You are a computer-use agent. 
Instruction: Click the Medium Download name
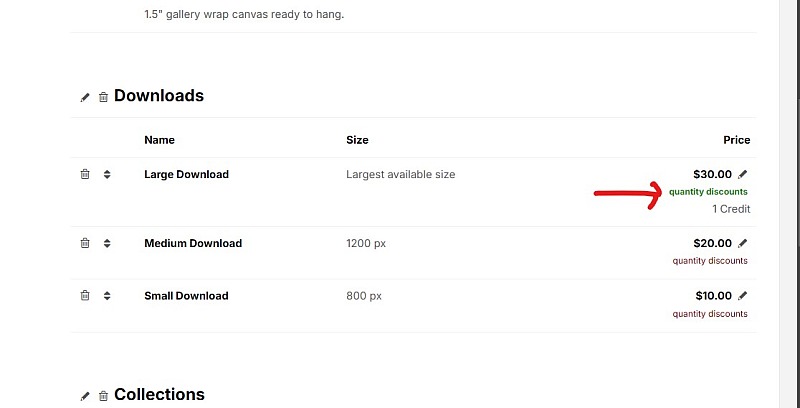(x=193, y=243)
